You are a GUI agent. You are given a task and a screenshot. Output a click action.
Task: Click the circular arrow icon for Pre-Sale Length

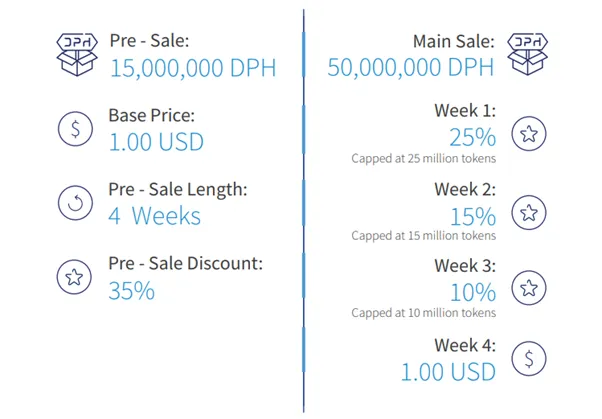tap(75, 202)
